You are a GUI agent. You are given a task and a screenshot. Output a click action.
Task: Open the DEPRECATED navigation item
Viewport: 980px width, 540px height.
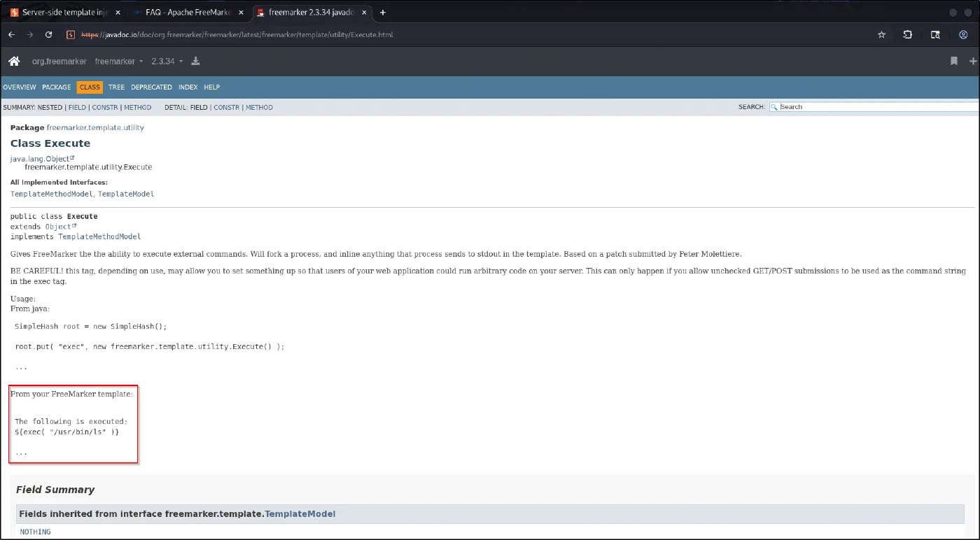tap(151, 87)
